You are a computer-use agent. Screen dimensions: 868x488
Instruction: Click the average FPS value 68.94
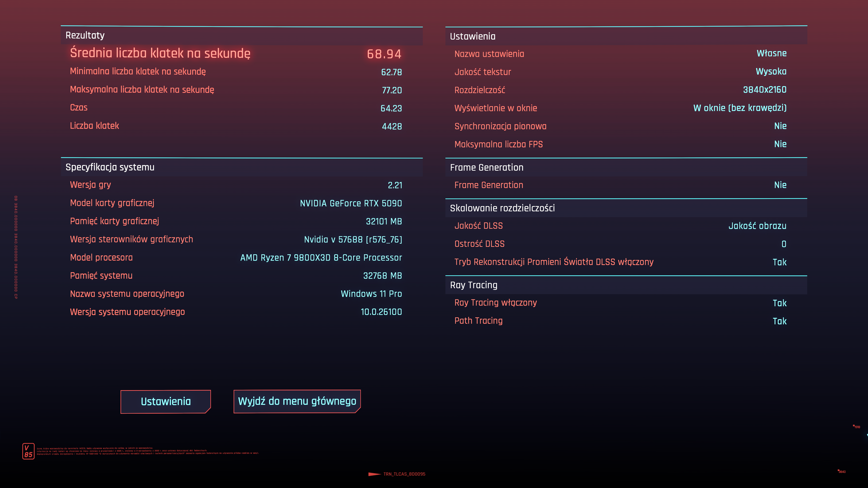point(384,54)
